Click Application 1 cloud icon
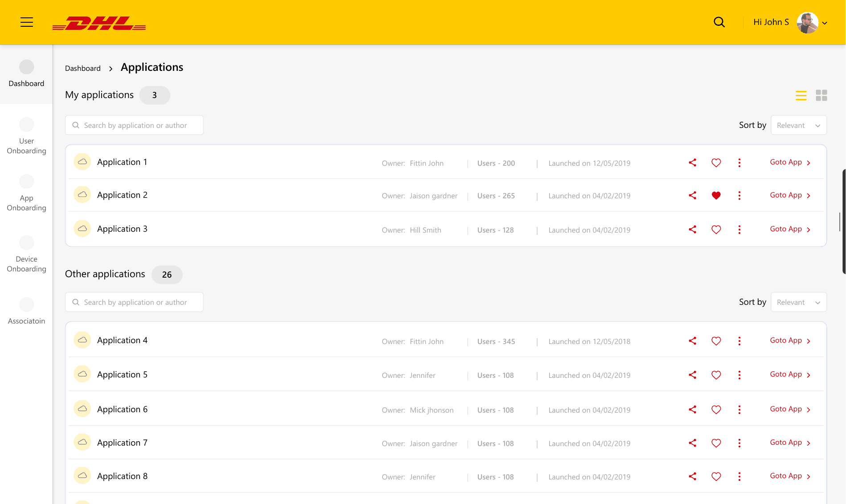The height and width of the screenshot is (504, 846). [82, 162]
